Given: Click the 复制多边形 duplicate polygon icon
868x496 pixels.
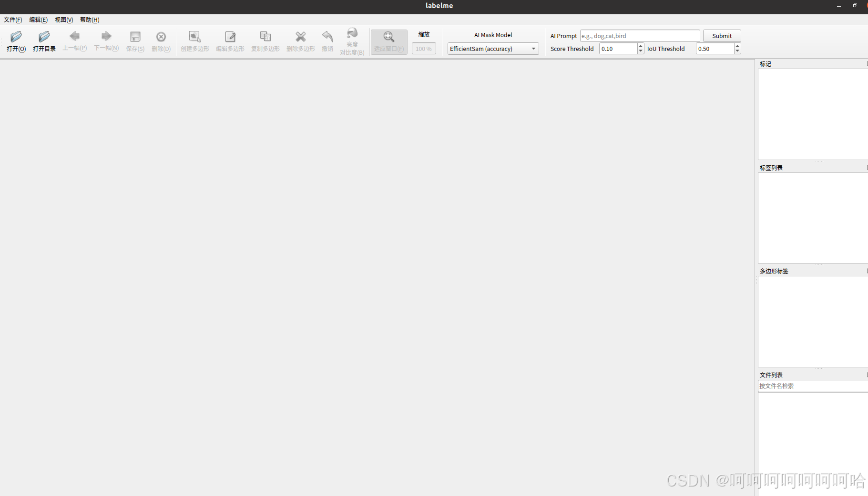Looking at the screenshot, I should click(x=266, y=37).
